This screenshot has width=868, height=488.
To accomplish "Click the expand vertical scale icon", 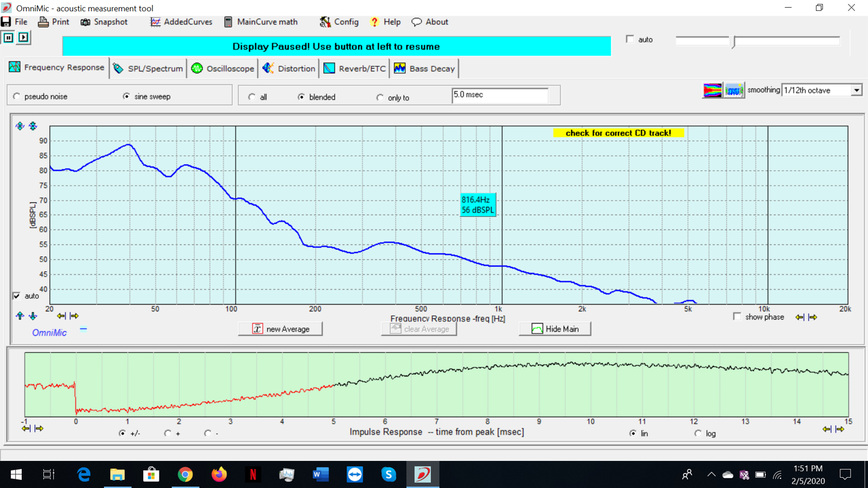I will (20, 126).
